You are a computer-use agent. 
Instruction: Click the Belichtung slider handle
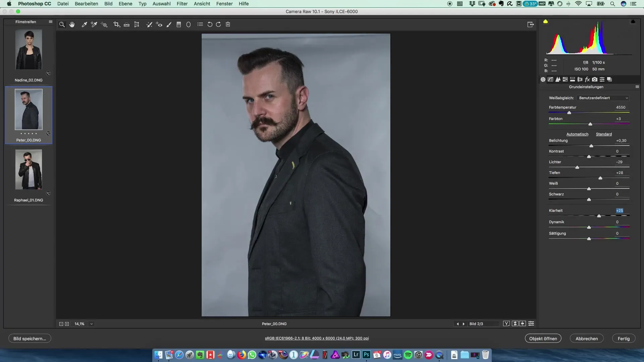click(x=591, y=146)
